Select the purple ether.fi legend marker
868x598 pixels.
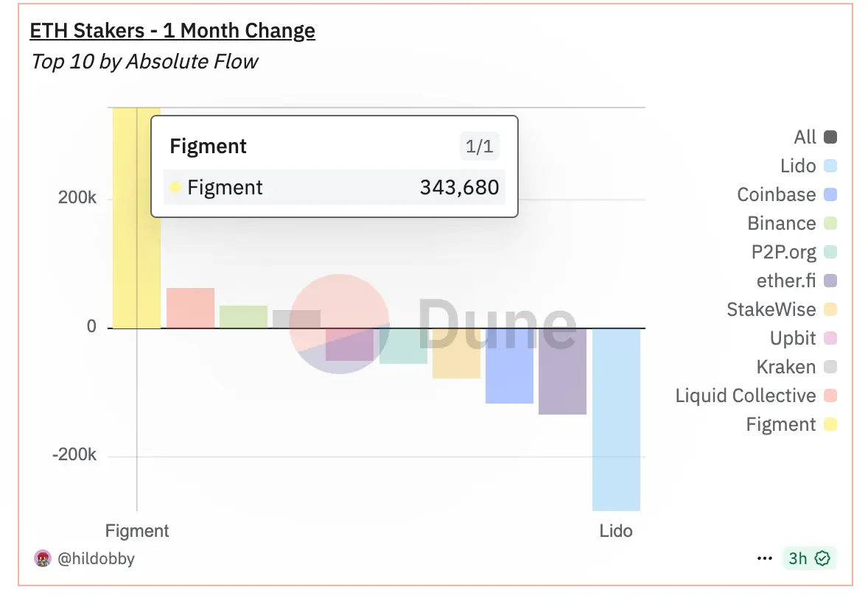pyautogui.click(x=832, y=281)
